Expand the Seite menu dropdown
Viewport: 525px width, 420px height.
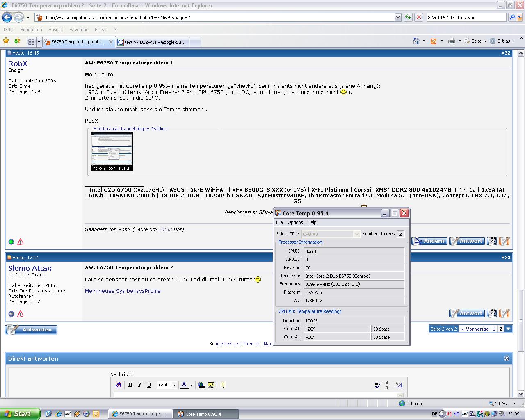click(485, 41)
